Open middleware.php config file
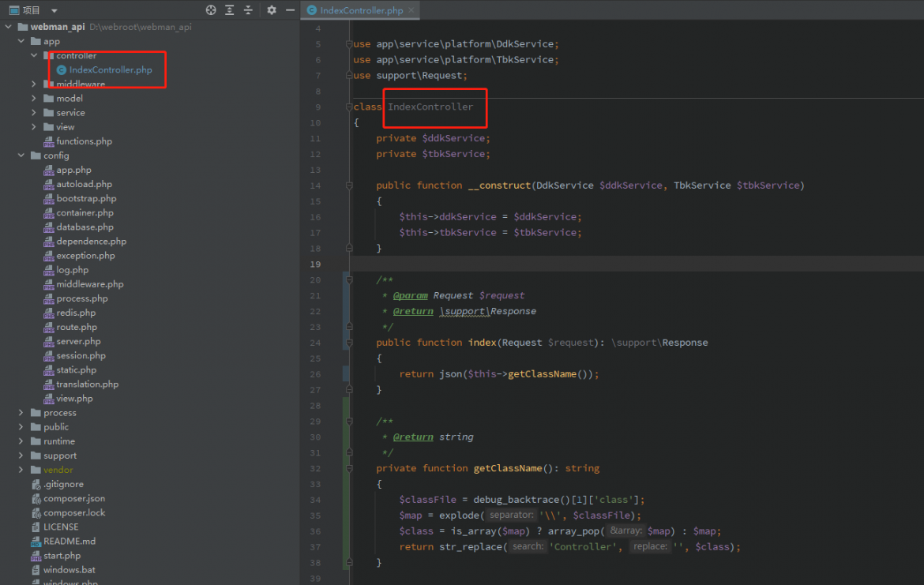This screenshot has height=585, width=924. pyautogui.click(x=90, y=284)
